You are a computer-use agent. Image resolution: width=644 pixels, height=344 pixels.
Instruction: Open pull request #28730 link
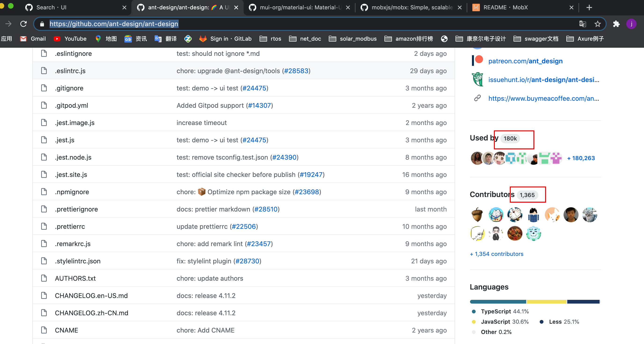[247, 261]
